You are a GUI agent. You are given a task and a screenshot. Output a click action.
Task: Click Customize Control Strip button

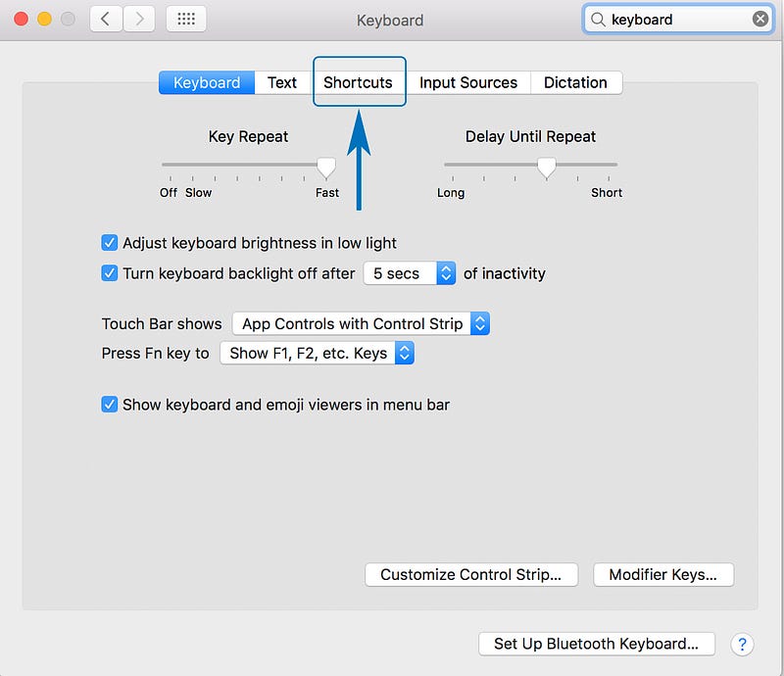tap(471, 574)
